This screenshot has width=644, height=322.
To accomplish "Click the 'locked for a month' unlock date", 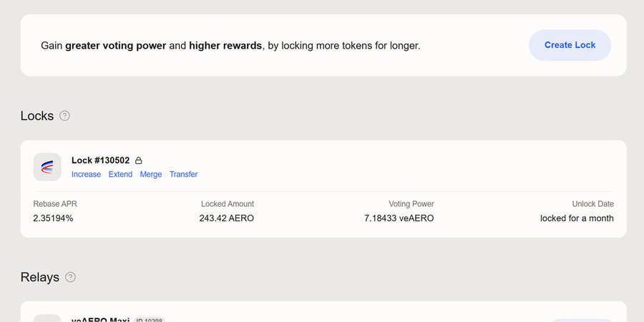I will tap(577, 218).
